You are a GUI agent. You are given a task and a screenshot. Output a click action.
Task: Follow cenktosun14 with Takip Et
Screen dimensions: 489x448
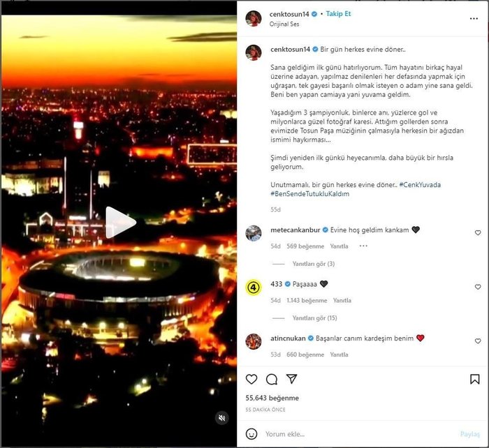(338, 14)
